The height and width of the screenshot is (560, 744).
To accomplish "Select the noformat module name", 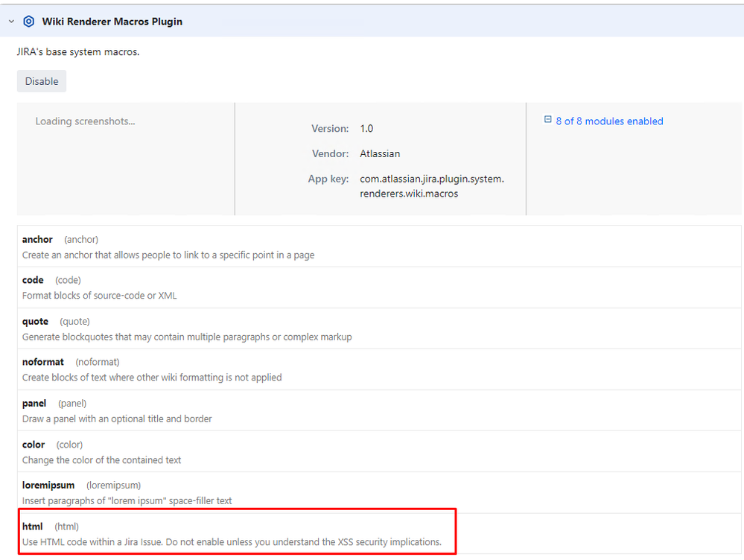I will pyautogui.click(x=42, y=362).
